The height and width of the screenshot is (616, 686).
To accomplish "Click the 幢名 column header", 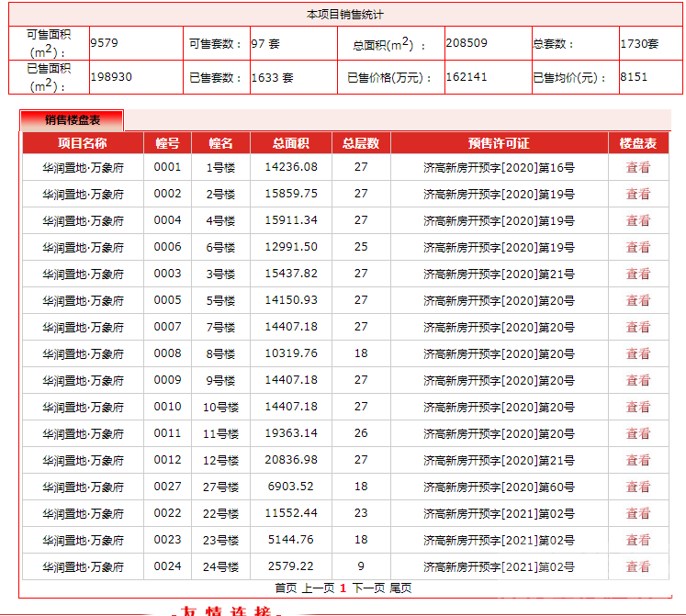I will coord(221,143).
